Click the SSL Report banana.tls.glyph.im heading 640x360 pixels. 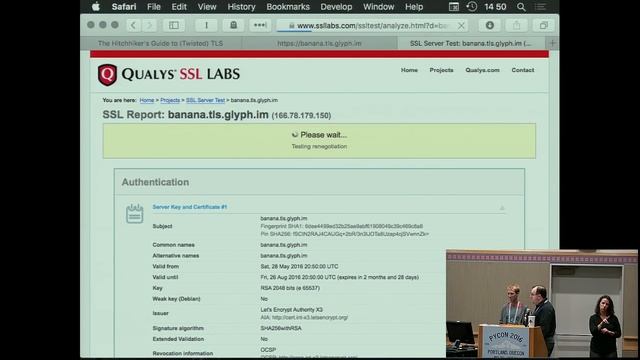click(x=216, y=115)
